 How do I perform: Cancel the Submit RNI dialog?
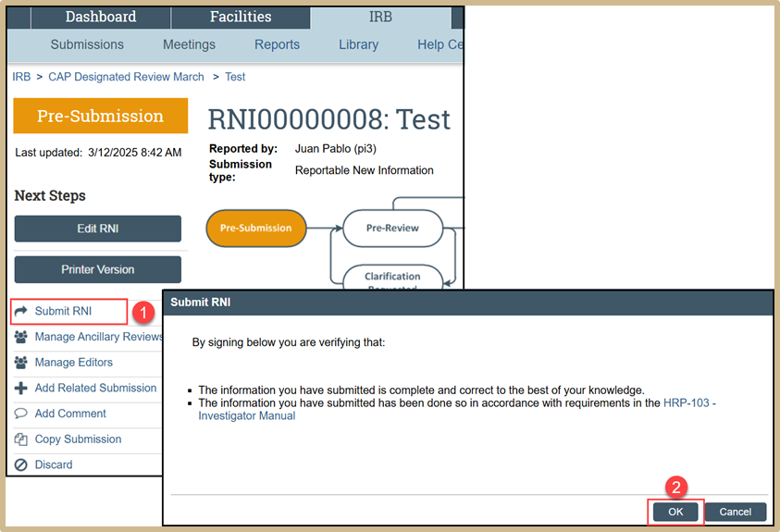(x=735, y=512)
